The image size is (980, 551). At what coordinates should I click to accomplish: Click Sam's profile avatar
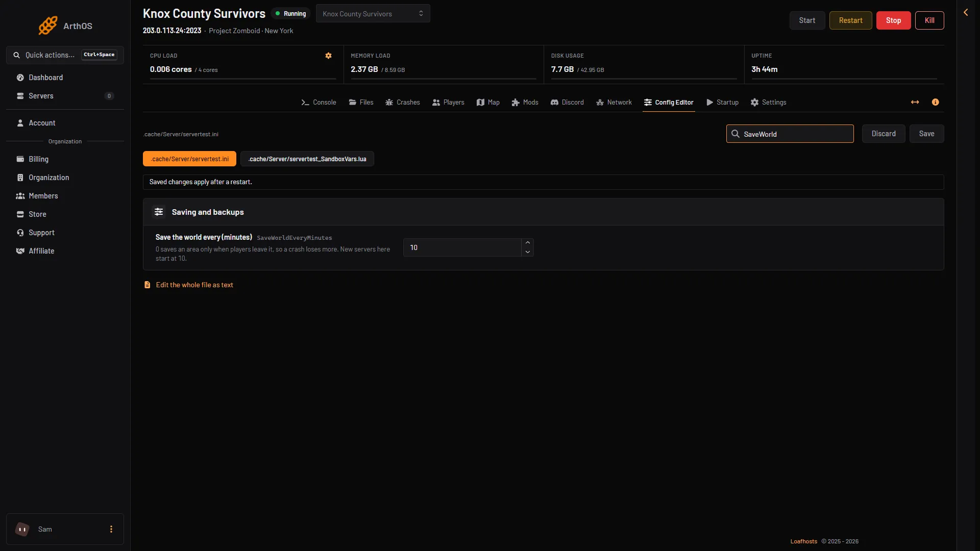(x=22, y=529)
